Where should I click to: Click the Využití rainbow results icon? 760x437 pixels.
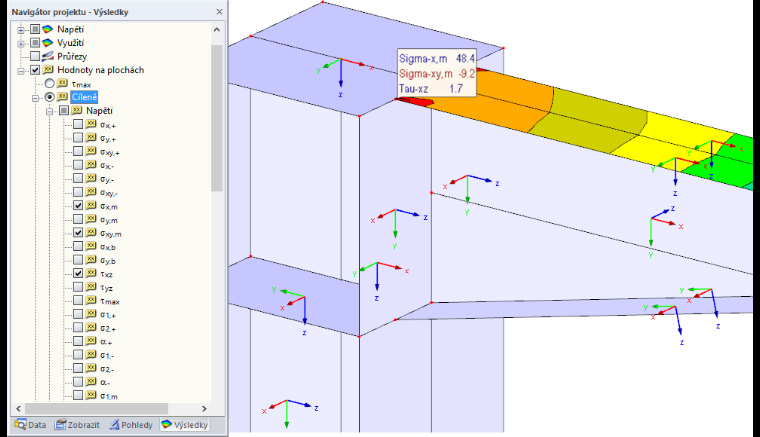point(48,43)
